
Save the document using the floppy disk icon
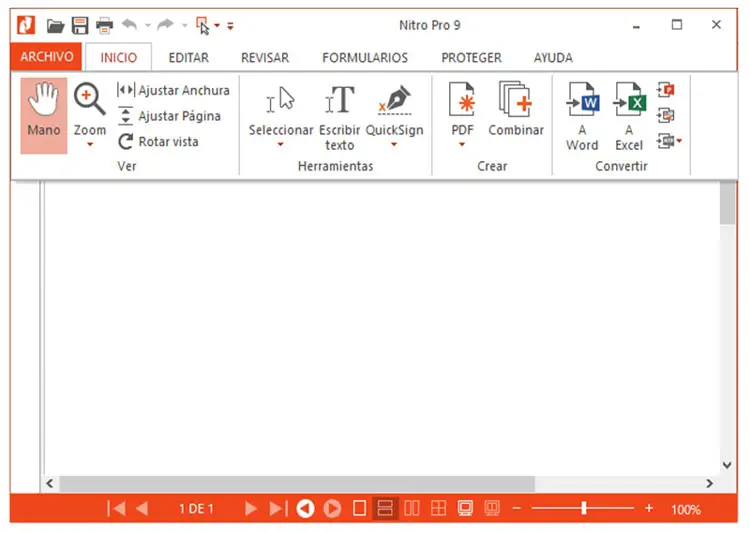80,25
